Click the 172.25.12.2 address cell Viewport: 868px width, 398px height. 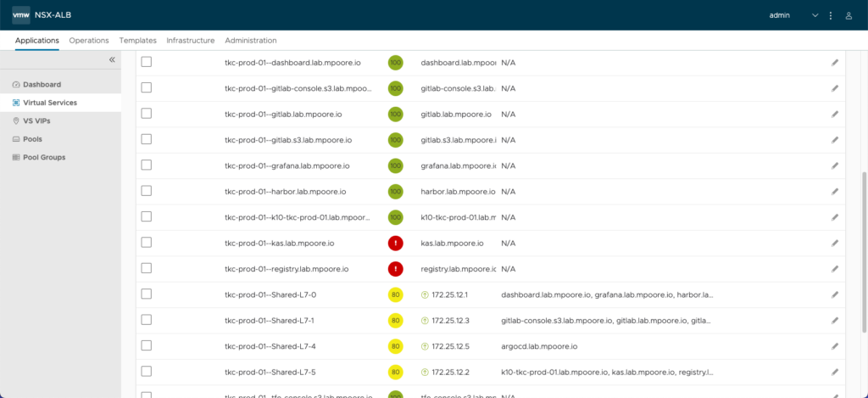450,372
